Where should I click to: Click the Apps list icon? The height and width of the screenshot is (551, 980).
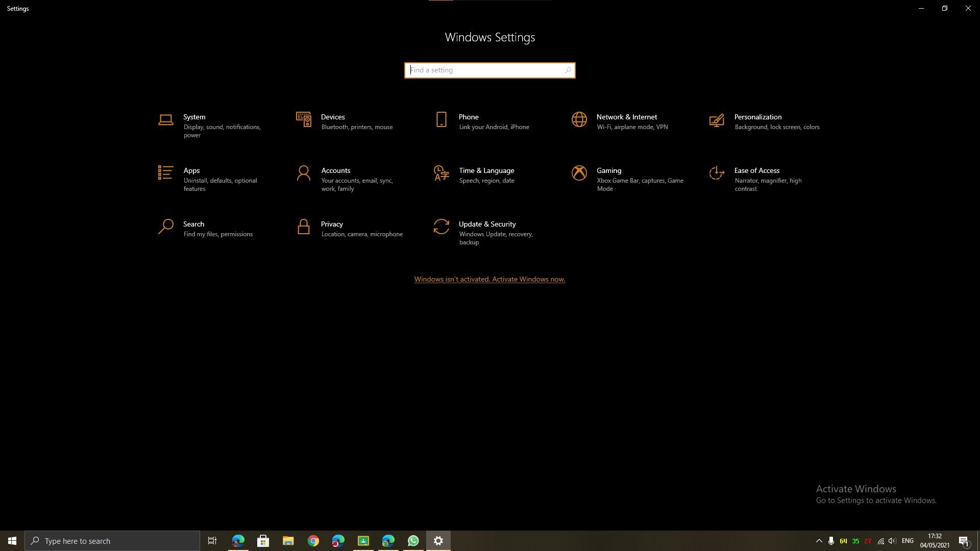pos(165,173)
